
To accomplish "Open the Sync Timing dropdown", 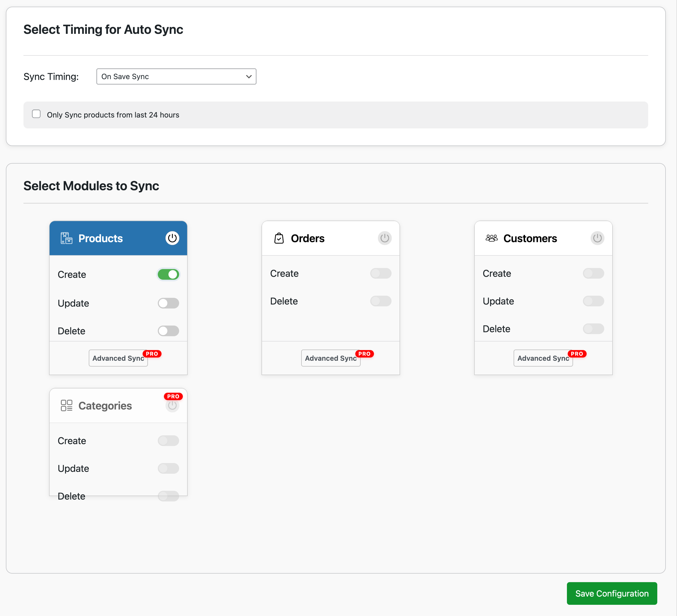I will pos(176,76).
